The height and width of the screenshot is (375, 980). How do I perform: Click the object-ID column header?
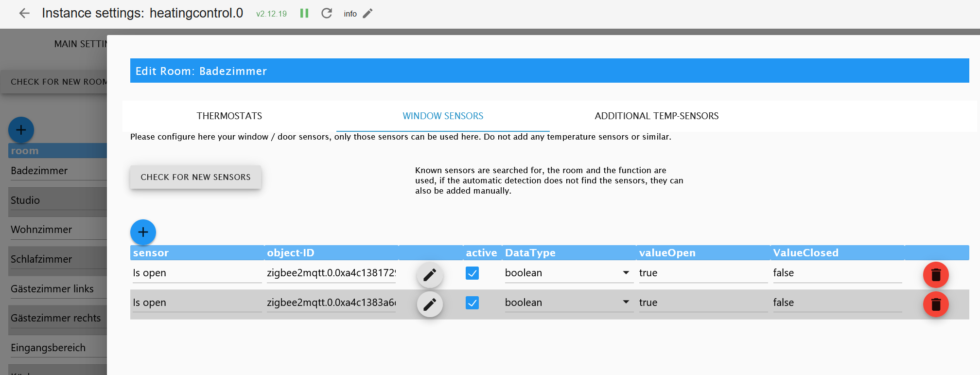[x=331, y=253]
